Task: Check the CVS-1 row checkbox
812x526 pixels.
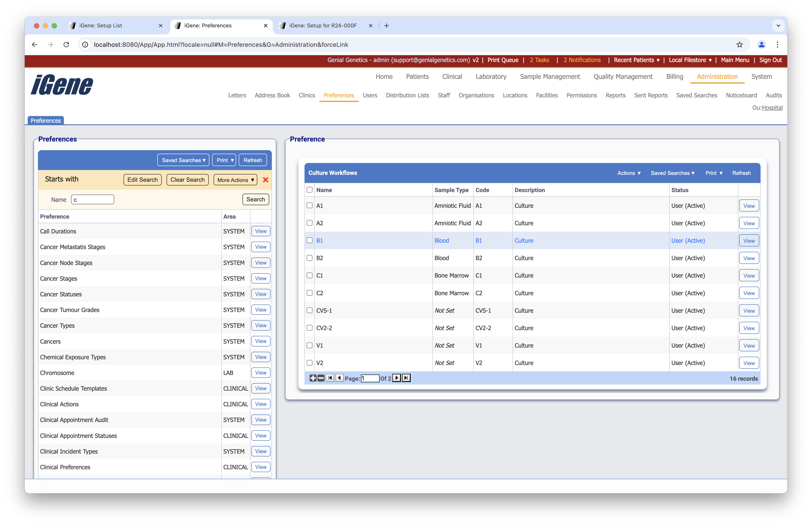Action: 309,310
